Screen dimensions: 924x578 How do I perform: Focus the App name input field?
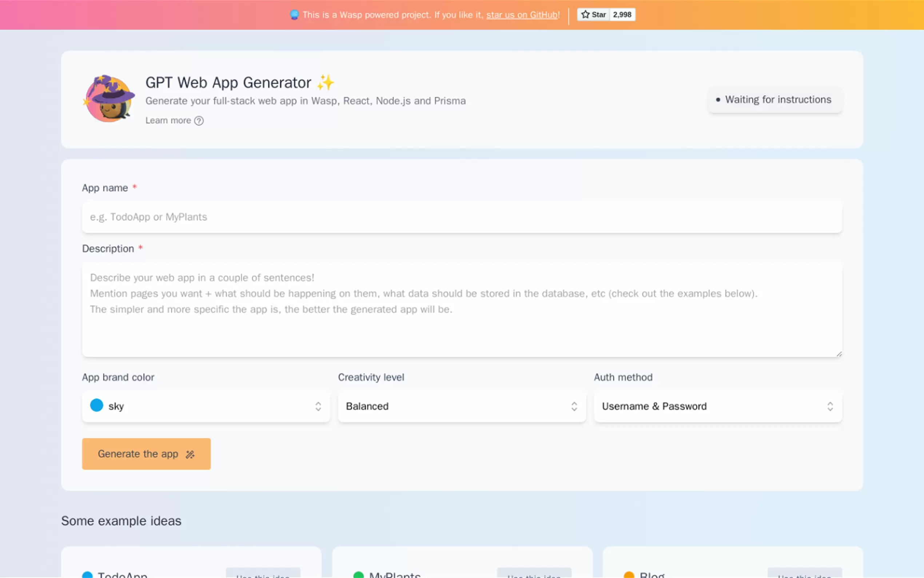click(x=461, y=217)
